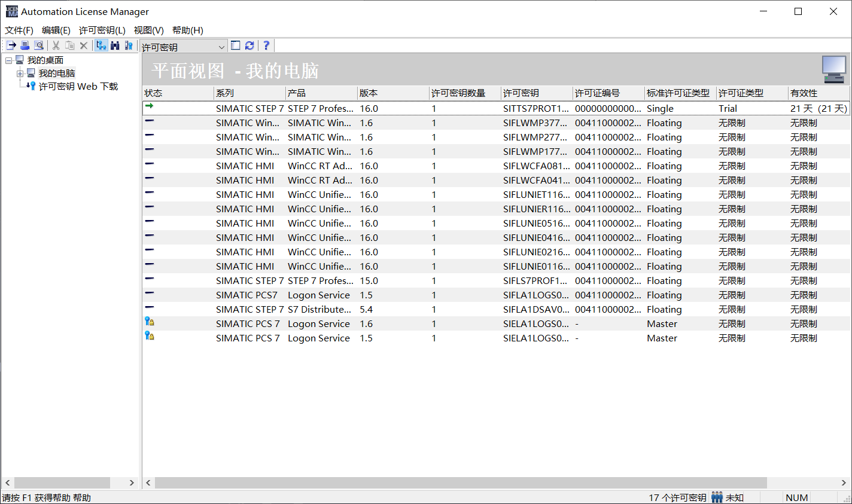Screen dimensions: 852x504
Task: Click the server license ribbon toolbar icon
Action: point(129,45)
